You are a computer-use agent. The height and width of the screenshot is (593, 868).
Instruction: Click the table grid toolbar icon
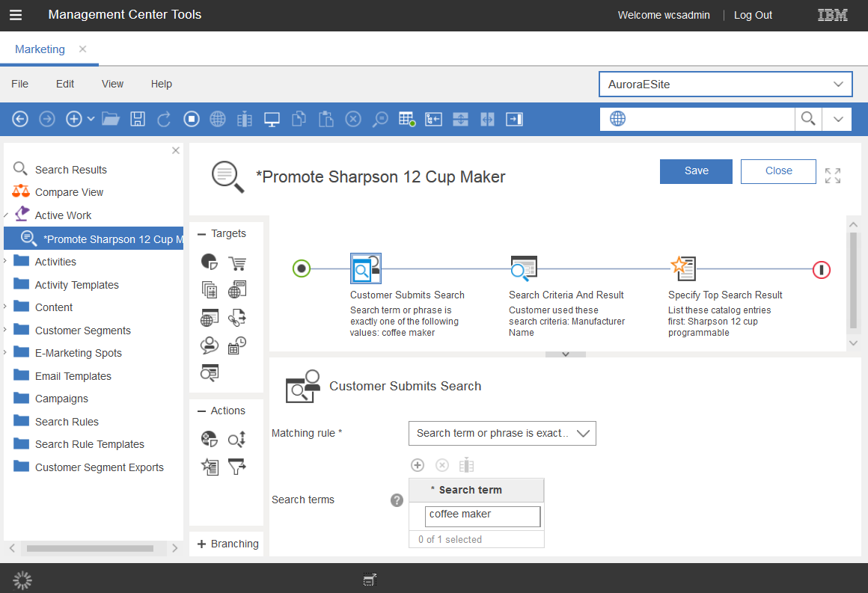pos(407,119)
